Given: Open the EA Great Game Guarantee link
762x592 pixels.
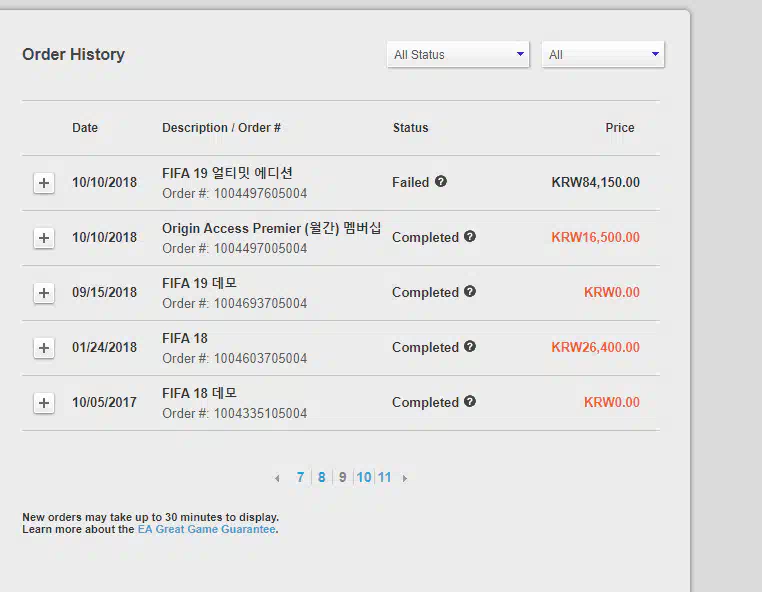Looking at the screenshot, I should pyautogui.click(x=207, y=529).
